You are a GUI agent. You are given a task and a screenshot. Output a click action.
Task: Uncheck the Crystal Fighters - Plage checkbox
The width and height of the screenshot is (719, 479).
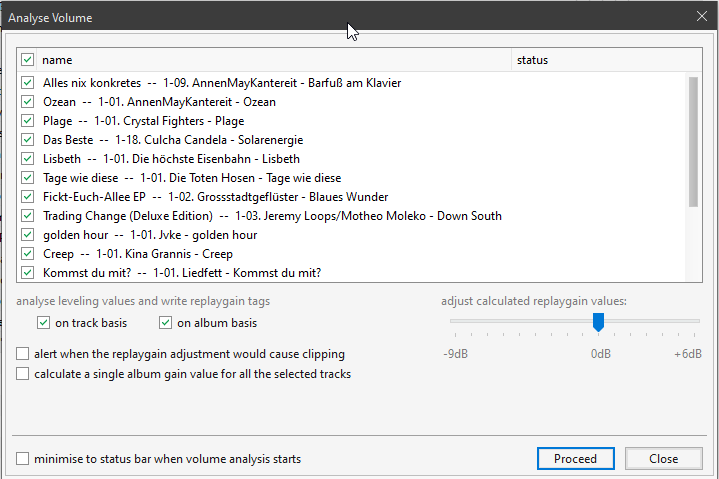tap(28, 121)
